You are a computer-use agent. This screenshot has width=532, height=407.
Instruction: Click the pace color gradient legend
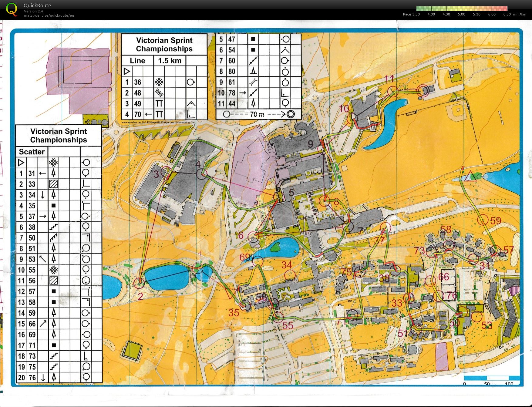pos(461,8)
